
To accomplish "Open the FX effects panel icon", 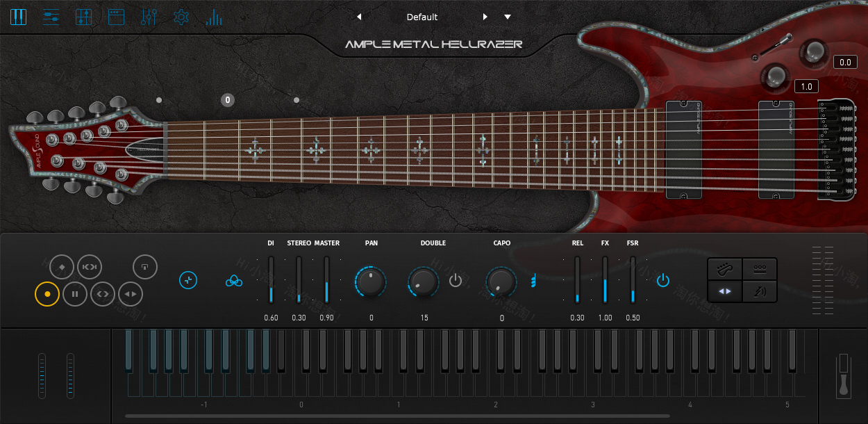I will point(149,17).
